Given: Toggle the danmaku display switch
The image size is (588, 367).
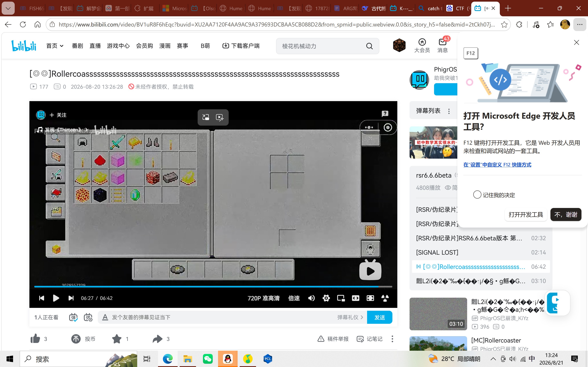Looking at the screenshot, I should (x=73, y=317).
